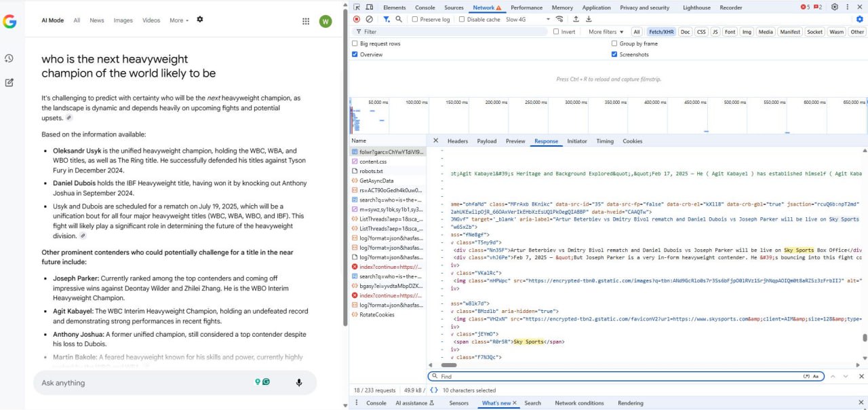Viewport: 868px width, 410px height.
Task: Click the Export HAR download icon
Action: coord(589,19)
